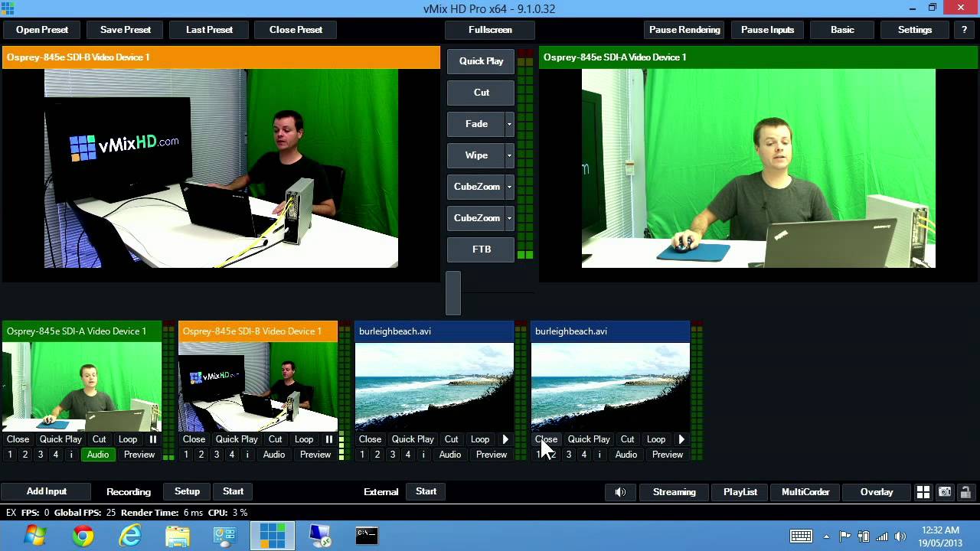Open the Wipe transition dropdown arrow
The height and width of the screenshot is (551, 980).
point(509,155)
